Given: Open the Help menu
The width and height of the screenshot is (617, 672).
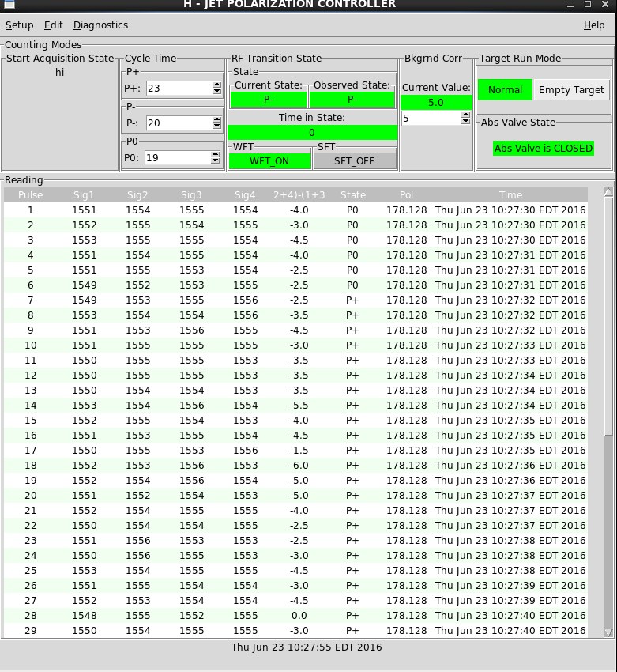Looking at the screenshot, I should (594, 25).
